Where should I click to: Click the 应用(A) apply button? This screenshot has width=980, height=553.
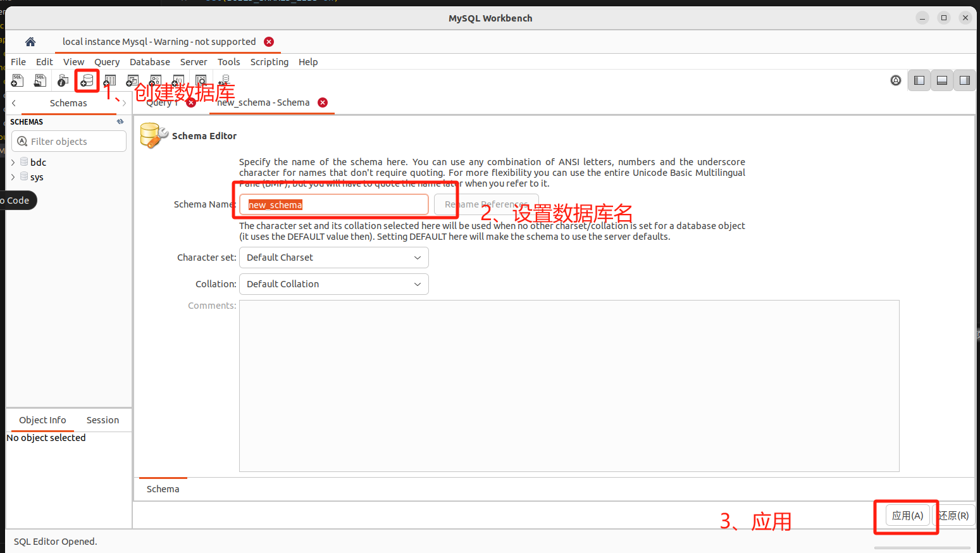[908, 516]
